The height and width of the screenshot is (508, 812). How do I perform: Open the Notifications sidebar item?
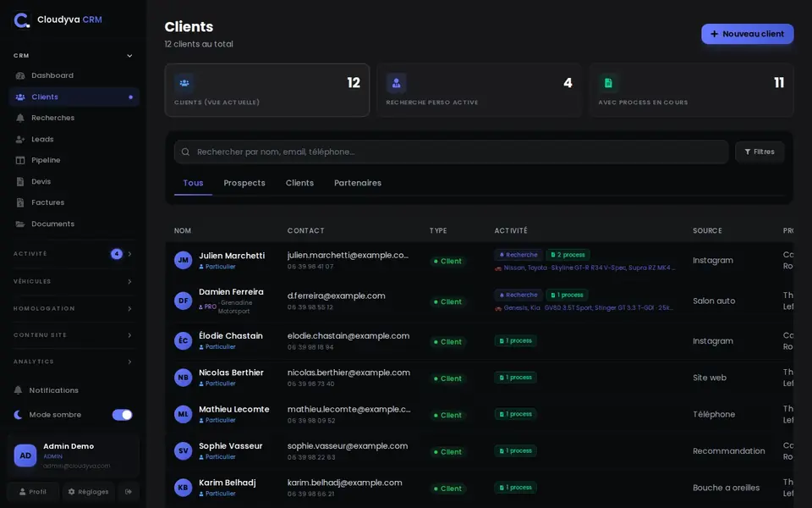(74, 390)
